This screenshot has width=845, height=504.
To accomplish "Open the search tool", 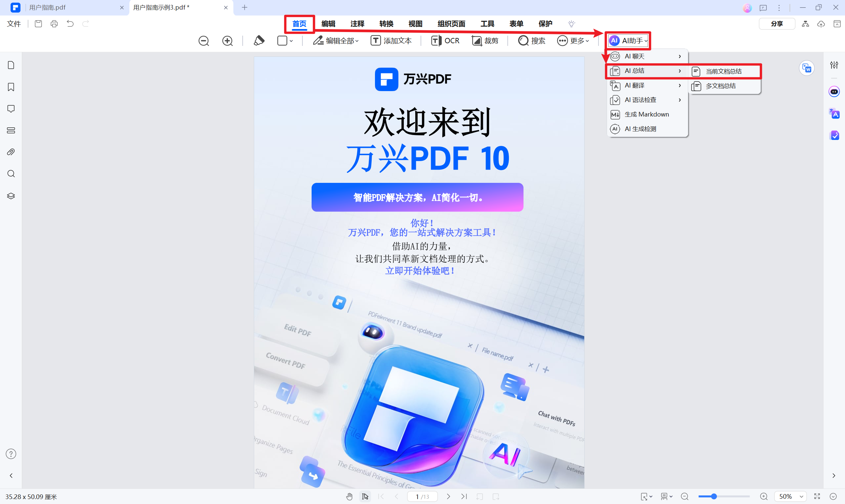I will pos(531,40).
